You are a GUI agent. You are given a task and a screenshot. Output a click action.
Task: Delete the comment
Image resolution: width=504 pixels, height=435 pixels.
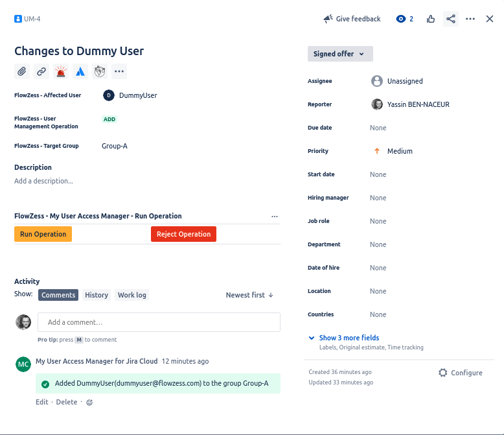coord(67,402)
